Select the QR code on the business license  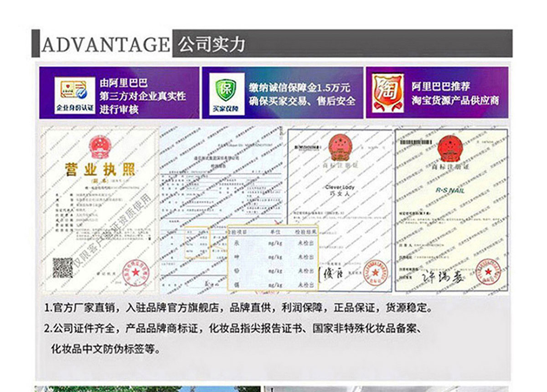click(62, 268)
